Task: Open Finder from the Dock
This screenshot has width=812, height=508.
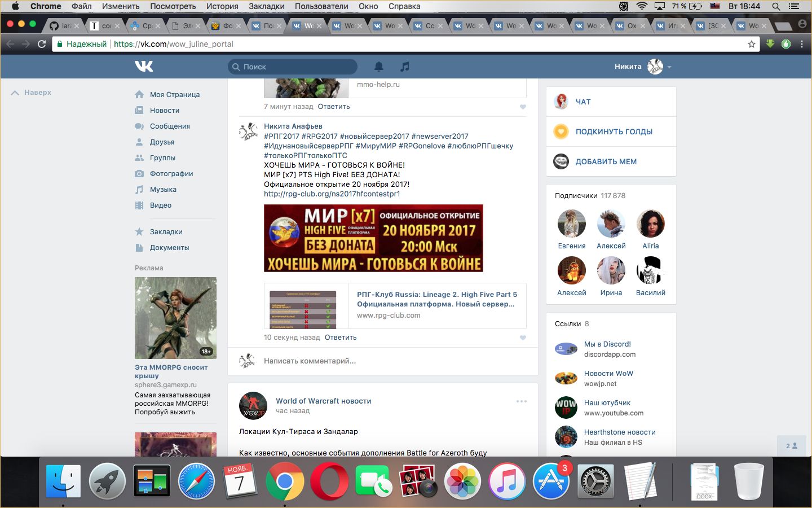Action: [x=63, y=481]
